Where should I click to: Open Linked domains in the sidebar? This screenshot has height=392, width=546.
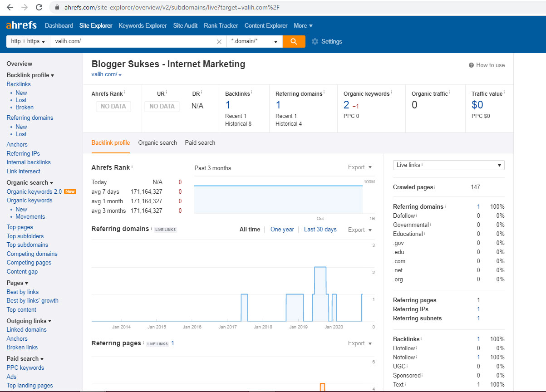[x=26, y=330]
